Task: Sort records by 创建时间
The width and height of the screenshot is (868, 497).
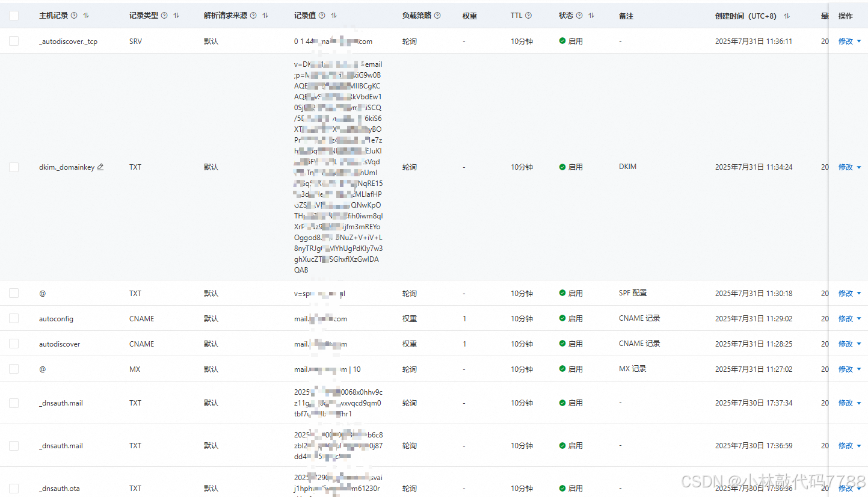Action: click(786, 15)
